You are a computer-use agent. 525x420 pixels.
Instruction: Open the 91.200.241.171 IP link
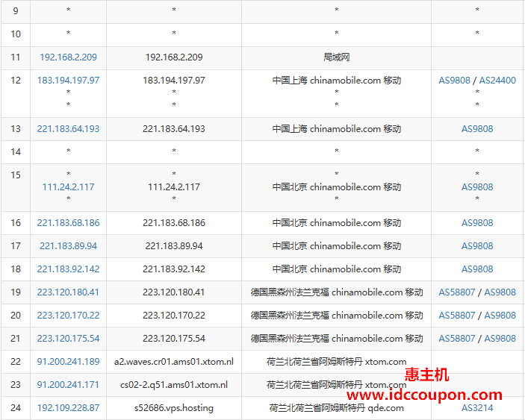[68, 385]
